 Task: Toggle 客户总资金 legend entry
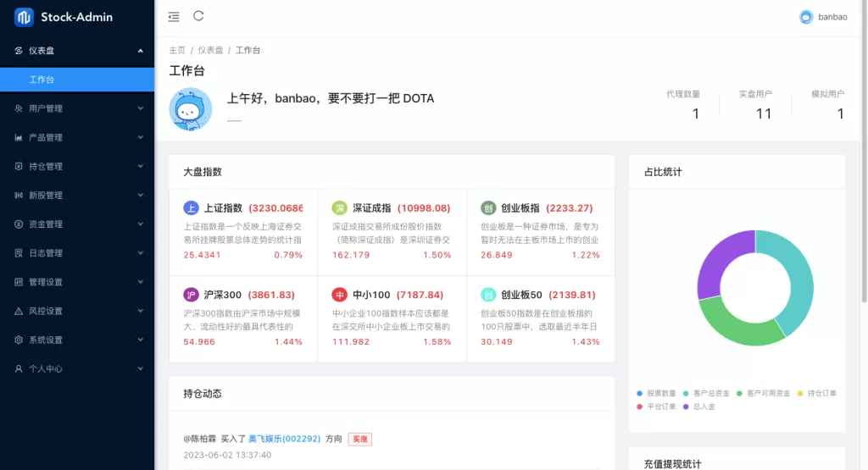point(706,393)
